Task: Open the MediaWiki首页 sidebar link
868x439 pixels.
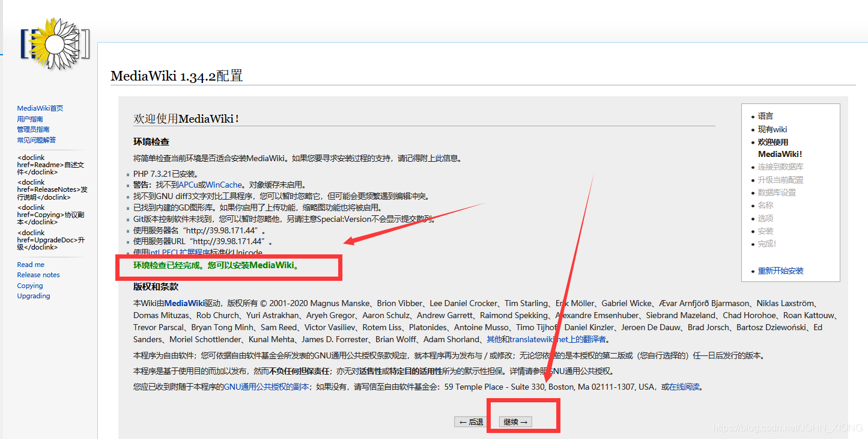Action: pyautogui.click(x=40, y=108)
